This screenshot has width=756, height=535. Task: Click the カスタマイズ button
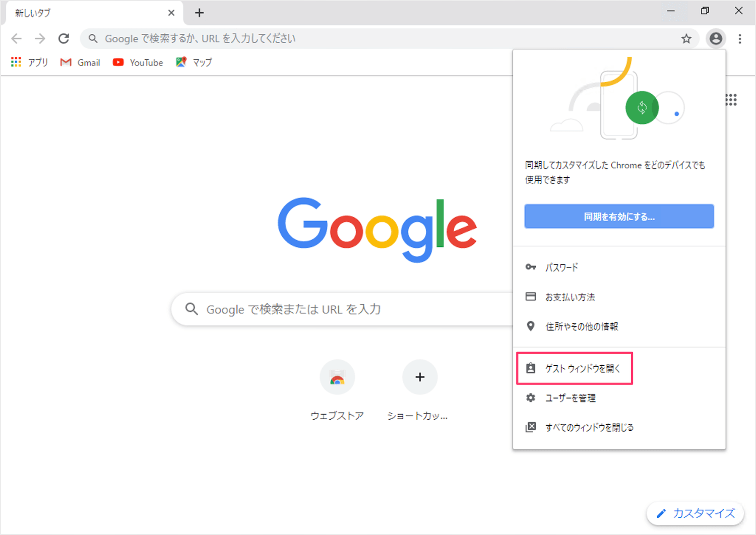(696, 513)
